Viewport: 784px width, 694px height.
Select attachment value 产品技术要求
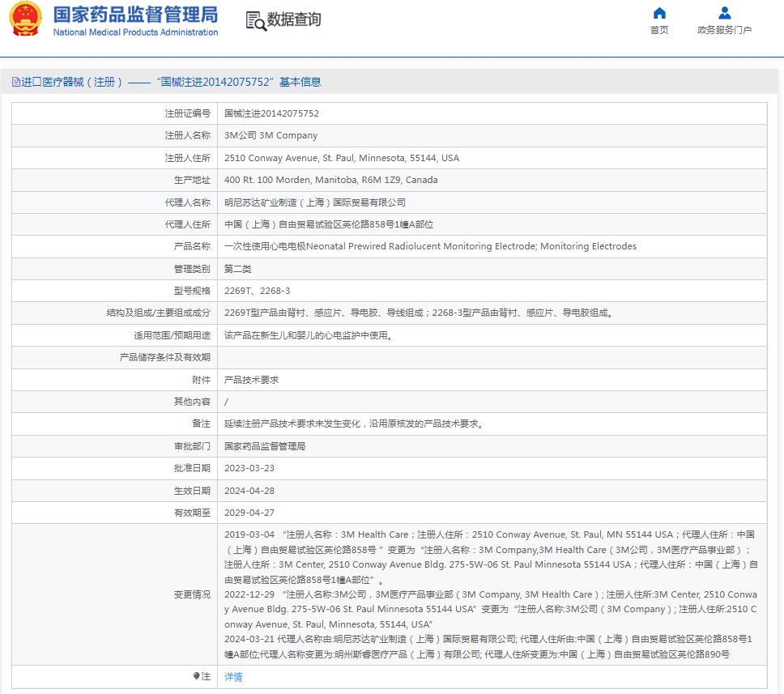tap(252, 380)
